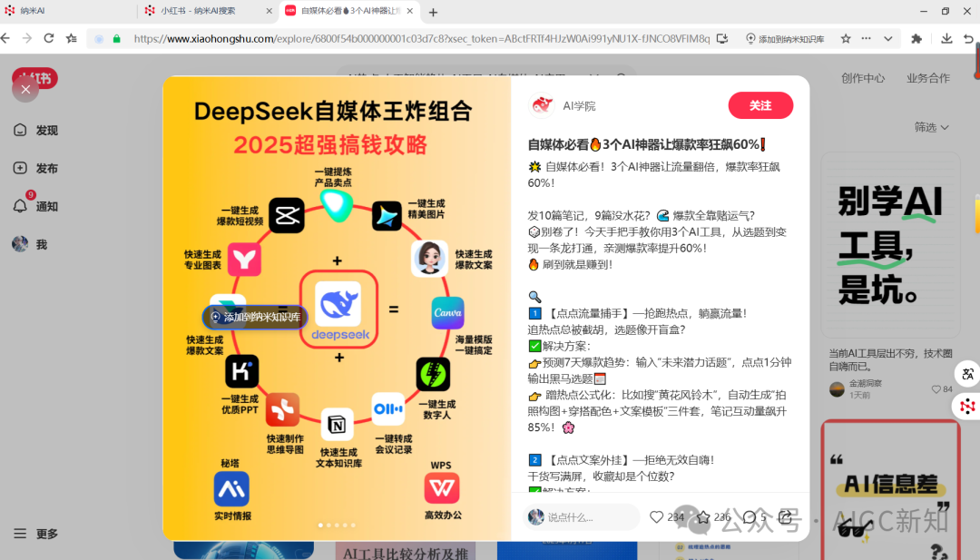The width and height of the screenshot is (980, 560).
Task: Go forward in browser history
Action: coord(27,39)
